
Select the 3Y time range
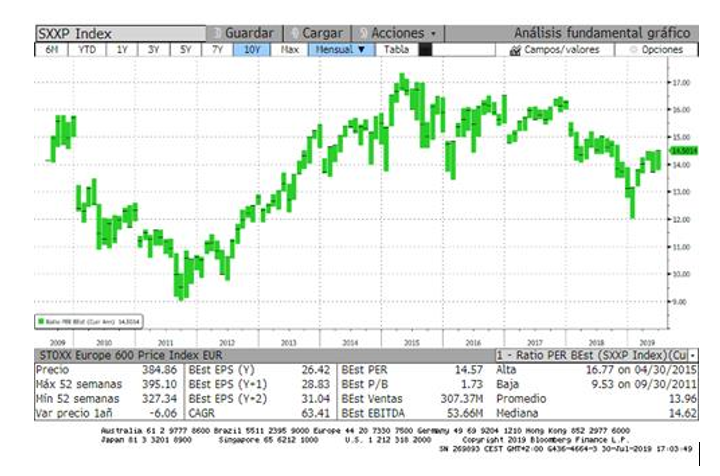pos(153,50)
